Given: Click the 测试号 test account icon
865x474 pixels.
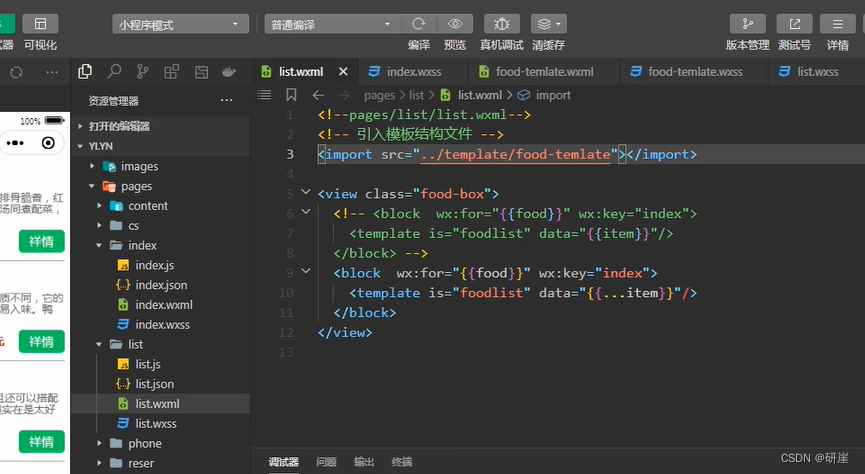Looking at the screenshot, I should coord(794,24).
